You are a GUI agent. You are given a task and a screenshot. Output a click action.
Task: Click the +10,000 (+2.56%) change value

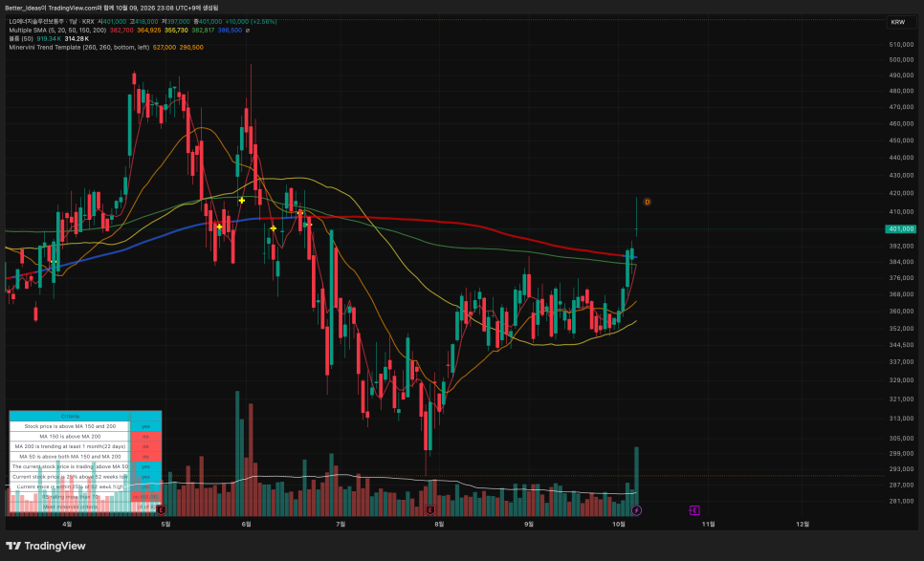coord(251,22)
